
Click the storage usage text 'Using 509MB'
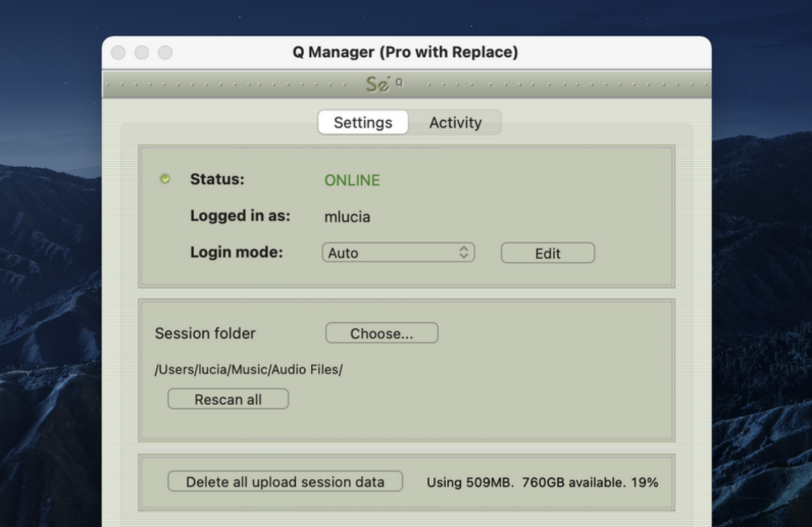click(x=470, y=483)
